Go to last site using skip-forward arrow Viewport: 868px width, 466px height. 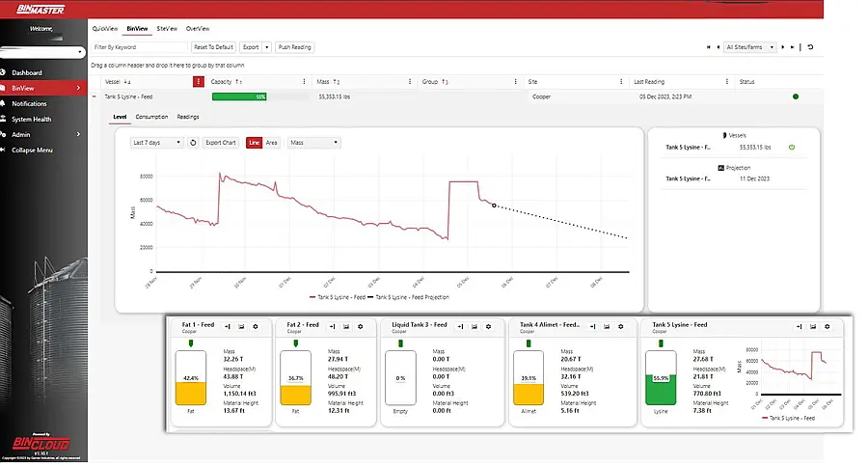pyautogui.click(x=794, y=46)
